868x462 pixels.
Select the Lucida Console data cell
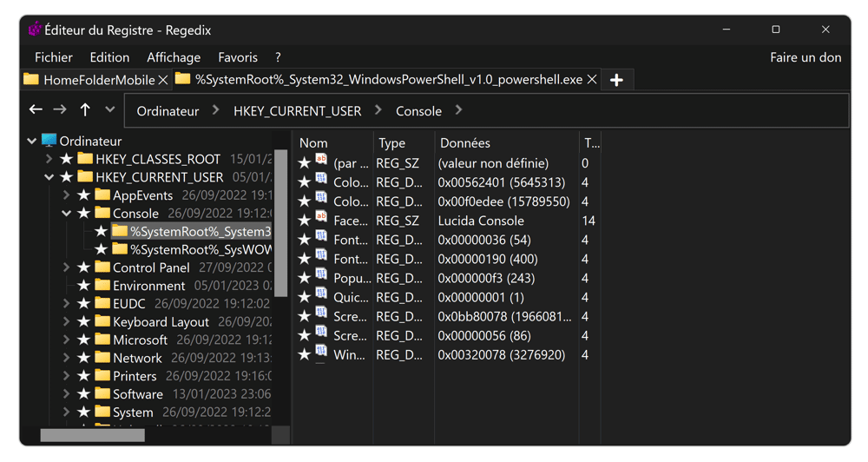(481, 221)
